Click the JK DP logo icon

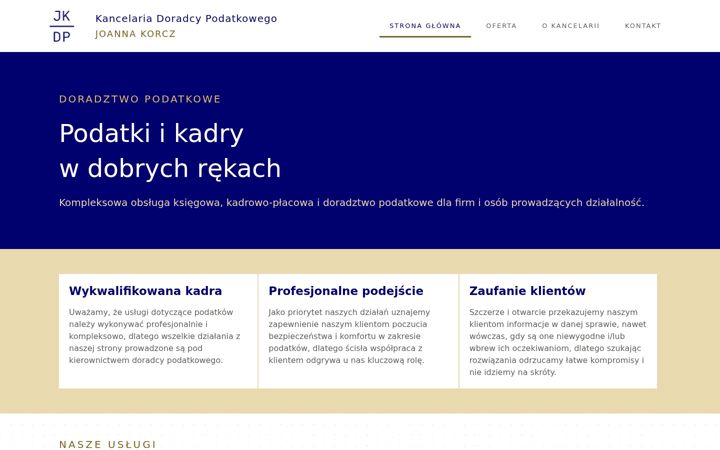[x=62, y=26]
